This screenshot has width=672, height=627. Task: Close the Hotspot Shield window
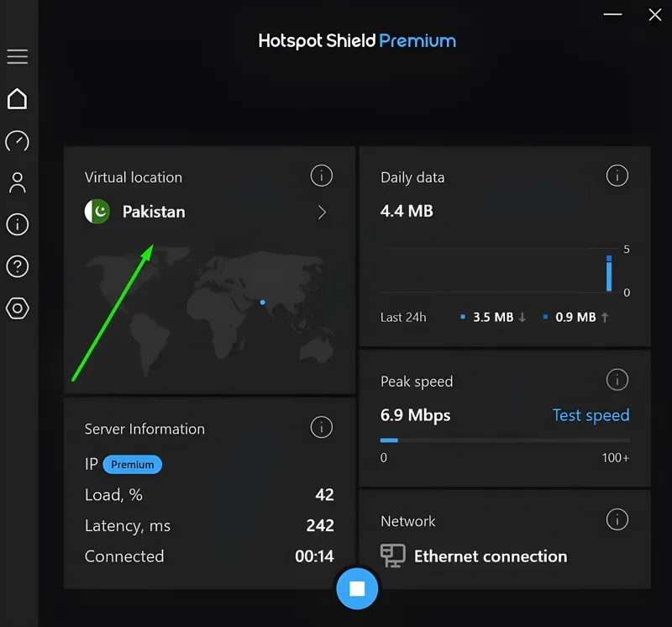tap(655, 14)
